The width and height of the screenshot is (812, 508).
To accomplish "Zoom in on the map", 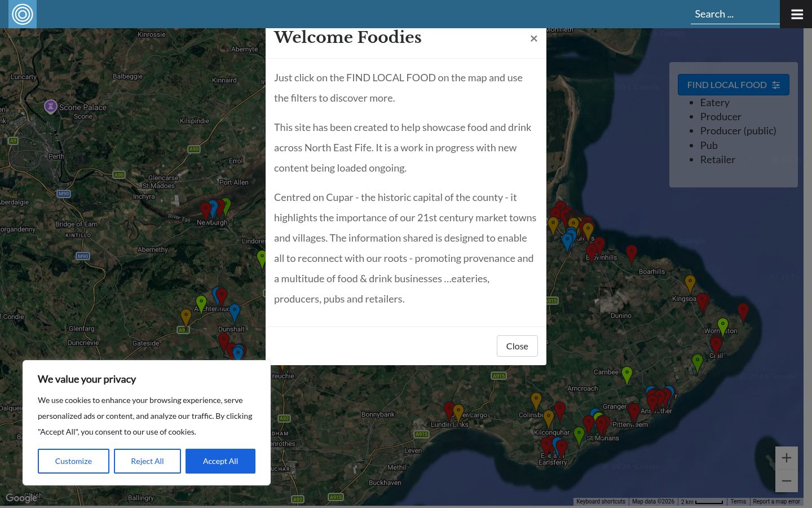I will click(x=786, y=458).
